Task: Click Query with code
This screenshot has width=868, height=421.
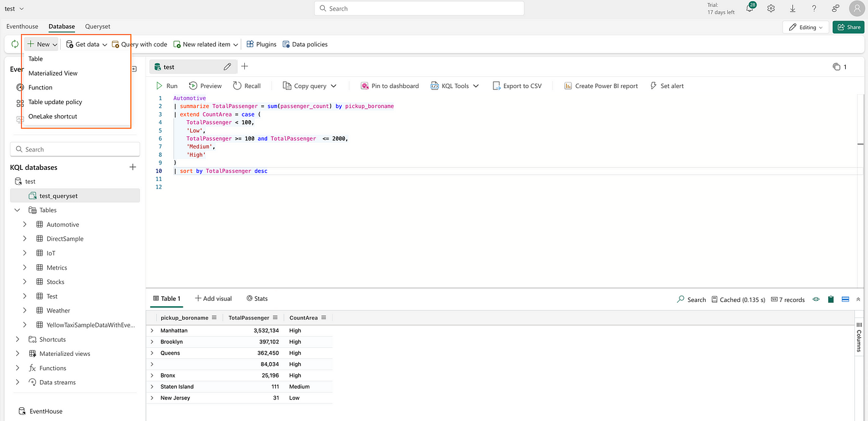Action: coord(139,45)
